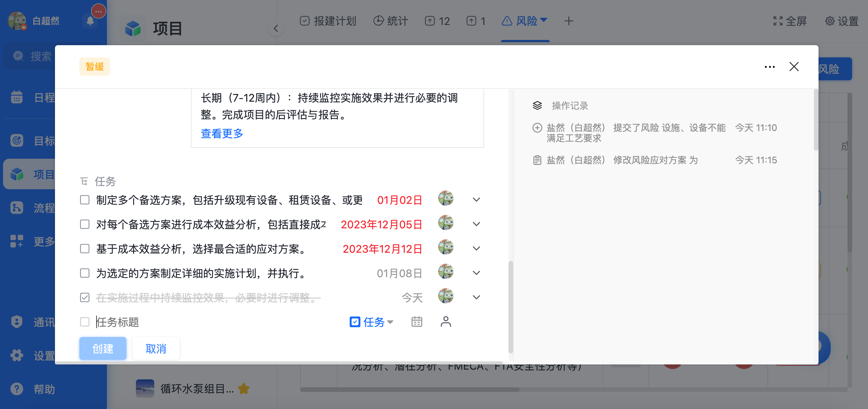Open the 更多 apps grid icon
The image size is (868, 409).
click(x=16, y=241)
